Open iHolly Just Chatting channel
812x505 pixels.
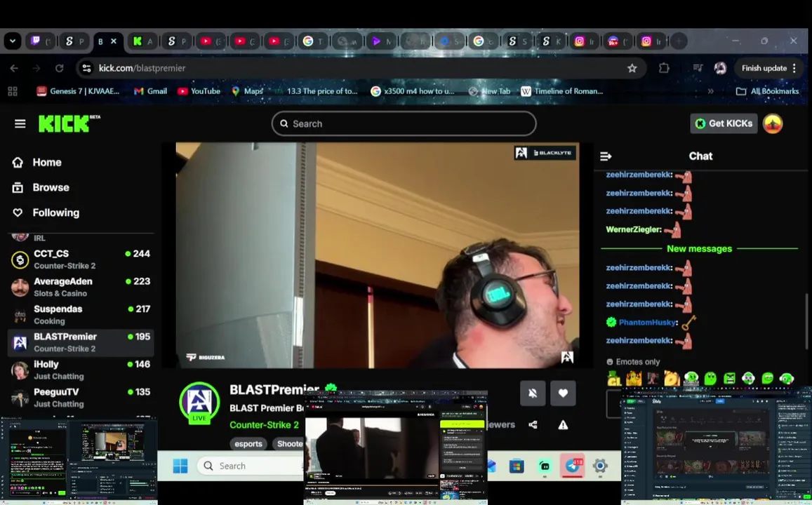click(81, 370)
